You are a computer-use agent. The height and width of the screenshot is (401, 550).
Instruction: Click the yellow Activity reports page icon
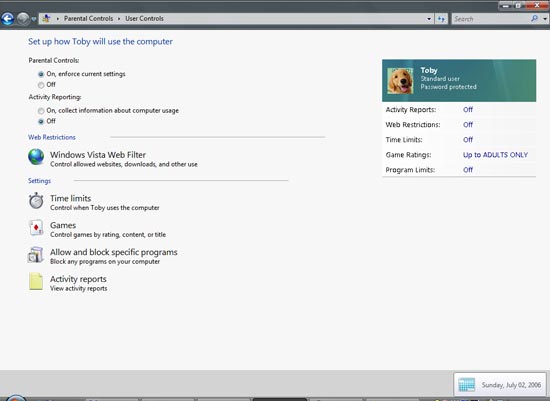[36, 281]
